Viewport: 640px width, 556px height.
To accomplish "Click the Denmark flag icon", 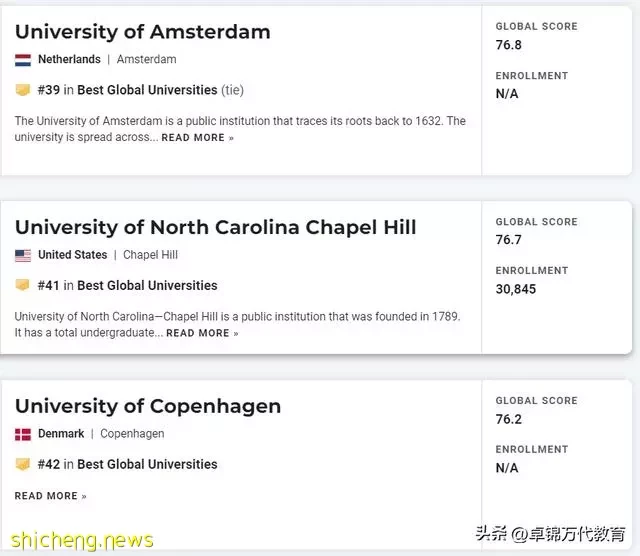I will click(x=23, y=434).
